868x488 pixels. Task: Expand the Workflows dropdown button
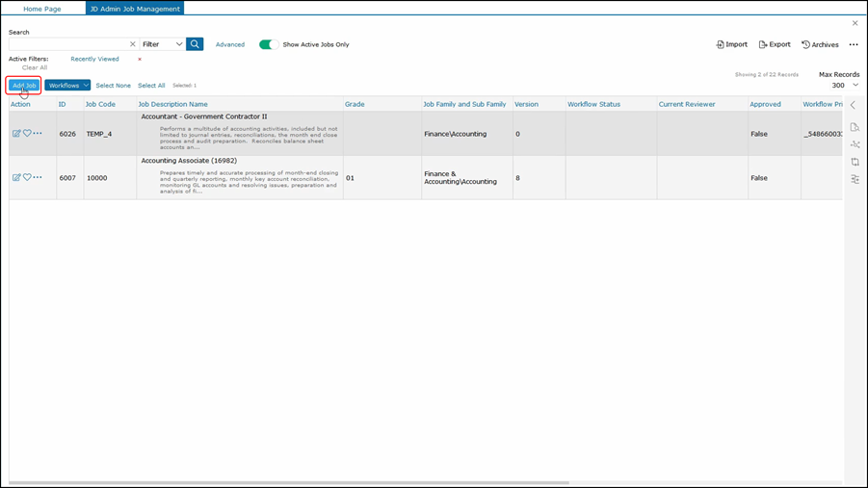pos(67,86)
